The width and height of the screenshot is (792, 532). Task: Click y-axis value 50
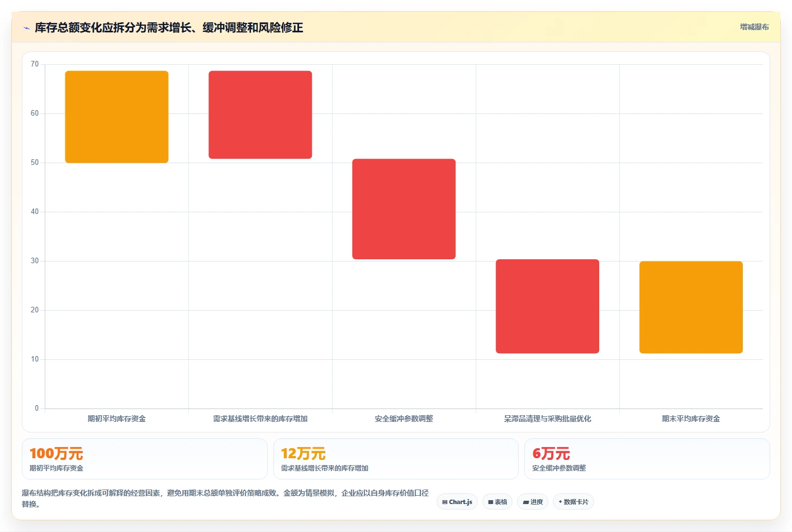[x=35, y=163]
